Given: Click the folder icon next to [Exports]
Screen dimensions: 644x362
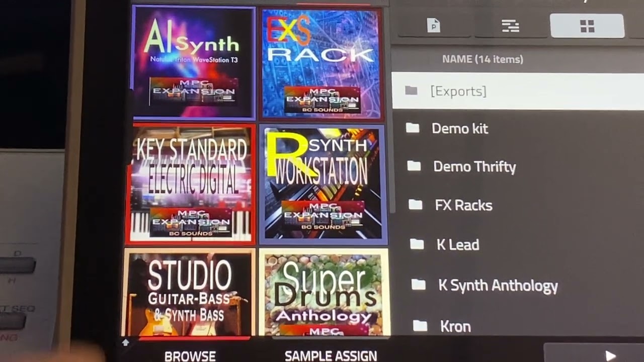Looking at the screenshot, I should coord(411,90).
